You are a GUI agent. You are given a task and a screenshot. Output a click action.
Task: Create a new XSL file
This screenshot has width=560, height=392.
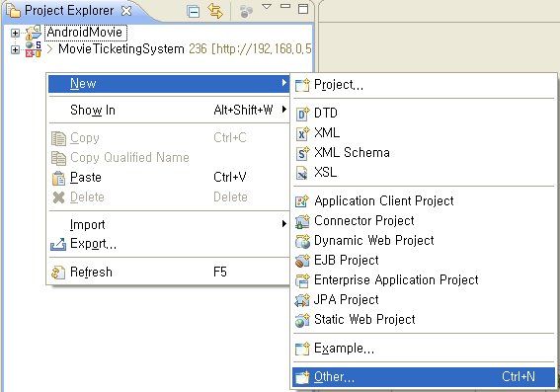pyautogui.click(x=424, y=173)
